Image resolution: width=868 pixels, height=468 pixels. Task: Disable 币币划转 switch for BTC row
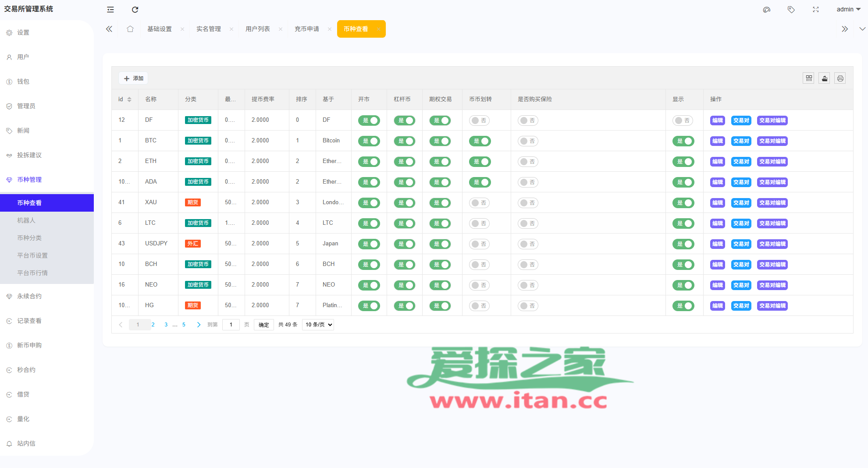(x=480, y=141)
